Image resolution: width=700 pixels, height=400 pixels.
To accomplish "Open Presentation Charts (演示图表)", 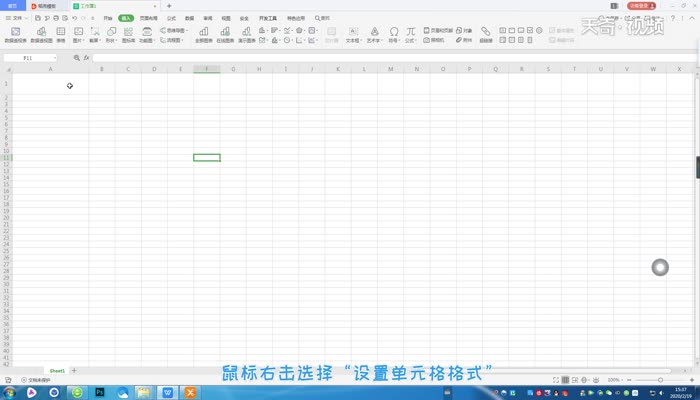I will pyautogui.click(x=246, y=34).
